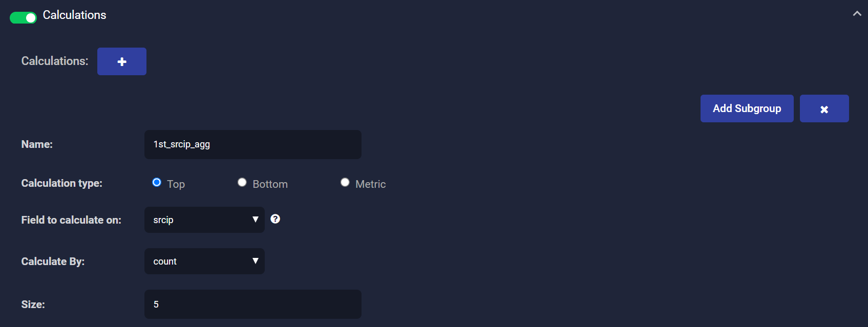Choose the Metric calculation type radio
This screenshot has width=868, height=327.
click(x=345, y=183)
